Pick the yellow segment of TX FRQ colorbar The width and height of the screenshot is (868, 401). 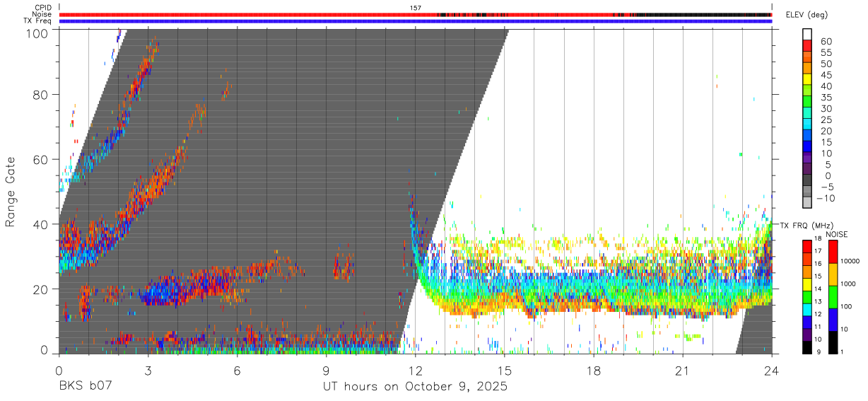pyautogui.click(x=807, y=284)
